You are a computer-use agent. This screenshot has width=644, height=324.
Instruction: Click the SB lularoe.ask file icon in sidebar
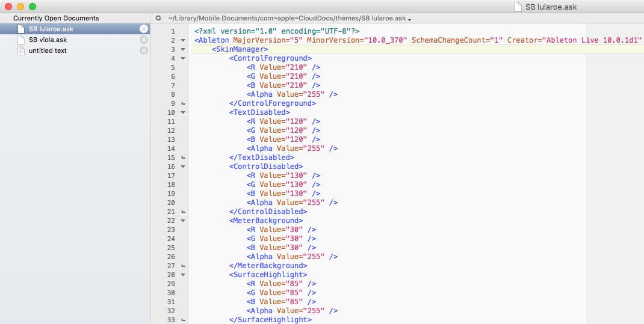point(21,29)
